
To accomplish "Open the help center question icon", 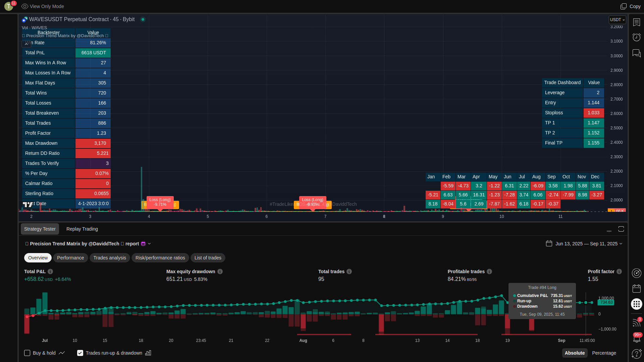I will (x=636, y=354).
